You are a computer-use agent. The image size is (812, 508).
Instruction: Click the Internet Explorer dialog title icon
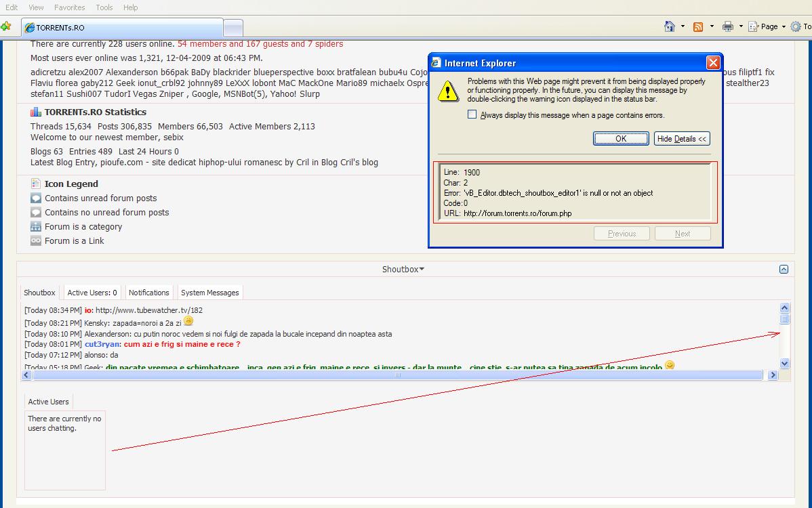(x=437, y=63)
